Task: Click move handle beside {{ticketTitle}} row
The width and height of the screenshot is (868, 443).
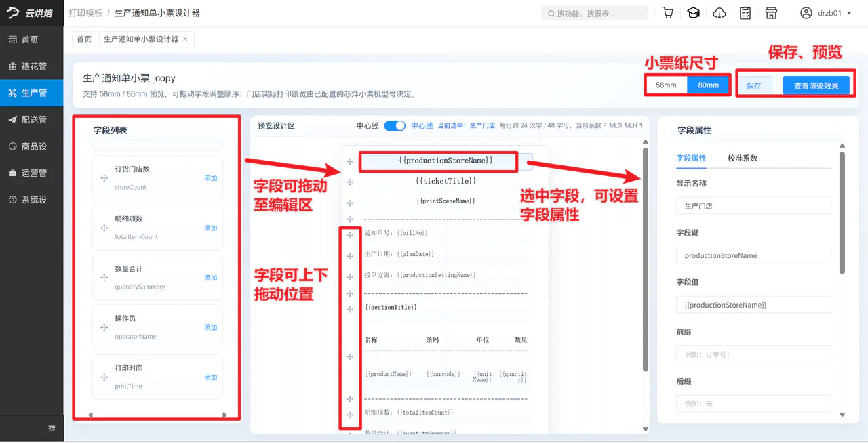Action: 350,182
